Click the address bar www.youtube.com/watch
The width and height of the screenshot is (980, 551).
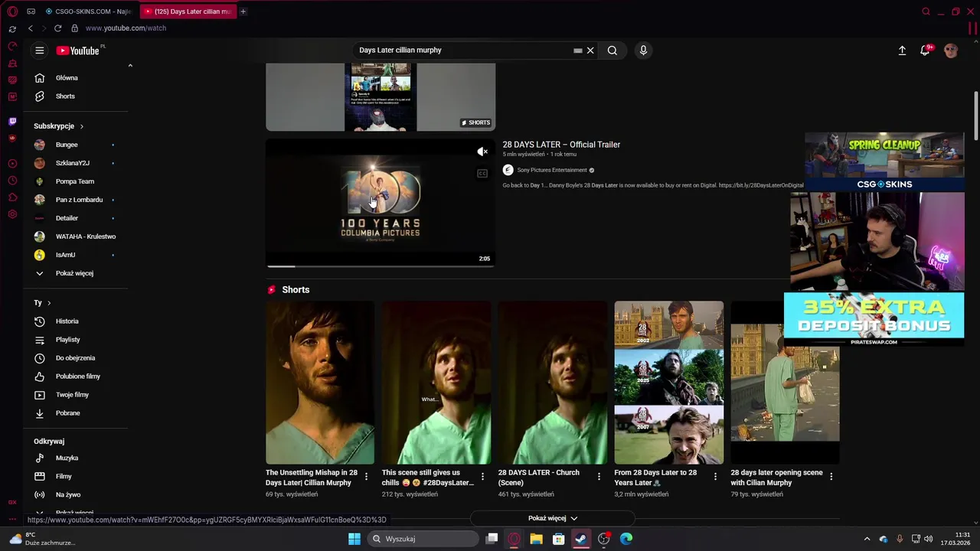click(126, 28)
